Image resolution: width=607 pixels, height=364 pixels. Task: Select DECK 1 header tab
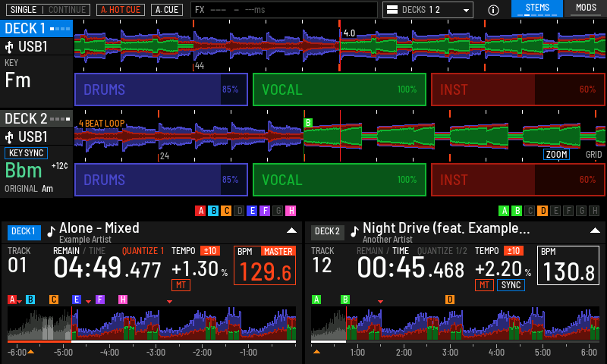pyautogui.click(x=36, y=29)
